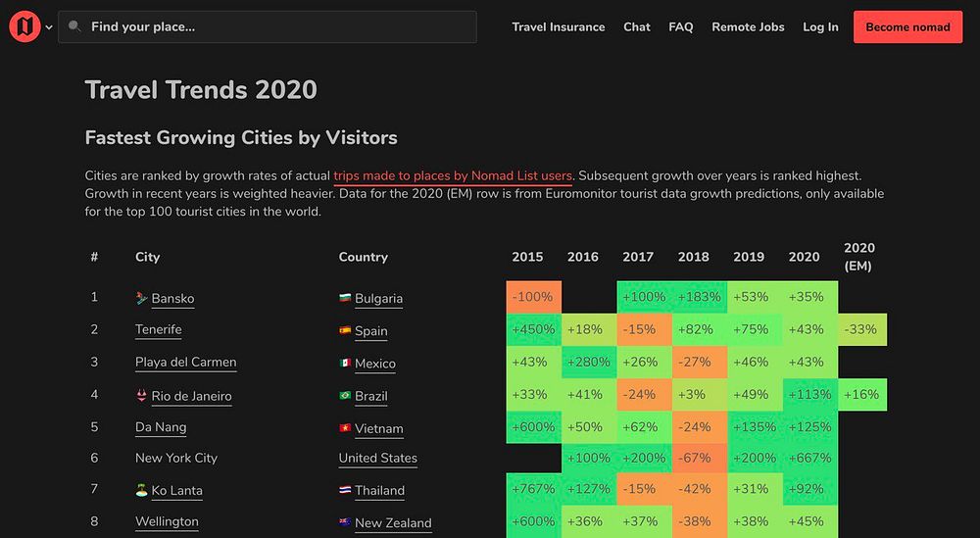Viewport: 980px width, 538px height.
Task: Click the 2017 column header
Action: click(x=638, y=257)
